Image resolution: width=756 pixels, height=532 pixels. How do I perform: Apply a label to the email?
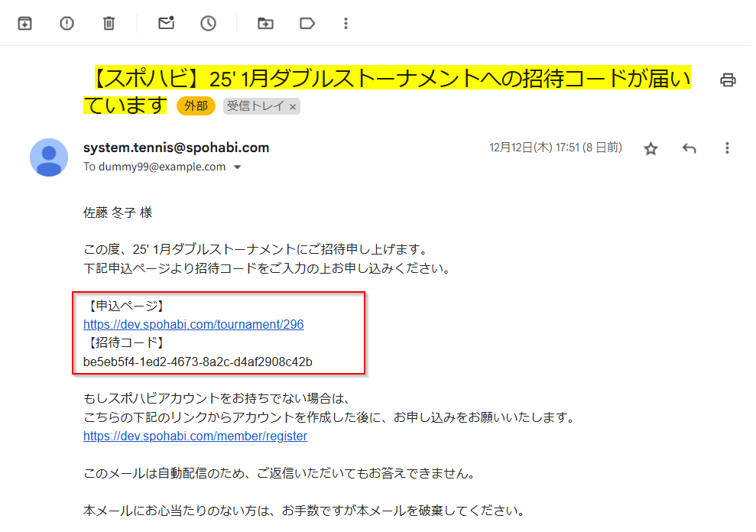click(307, 23)
